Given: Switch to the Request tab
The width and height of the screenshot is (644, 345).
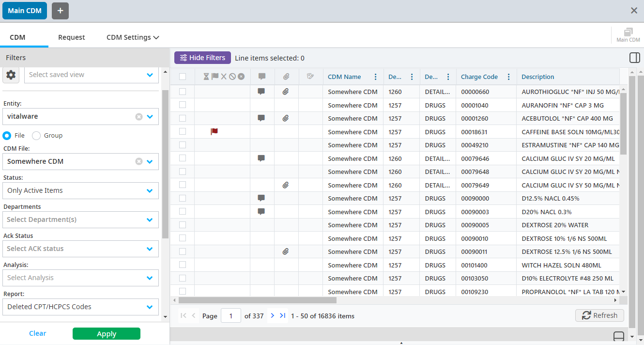Looking at the screenshot, I should (x=71, y=37).
